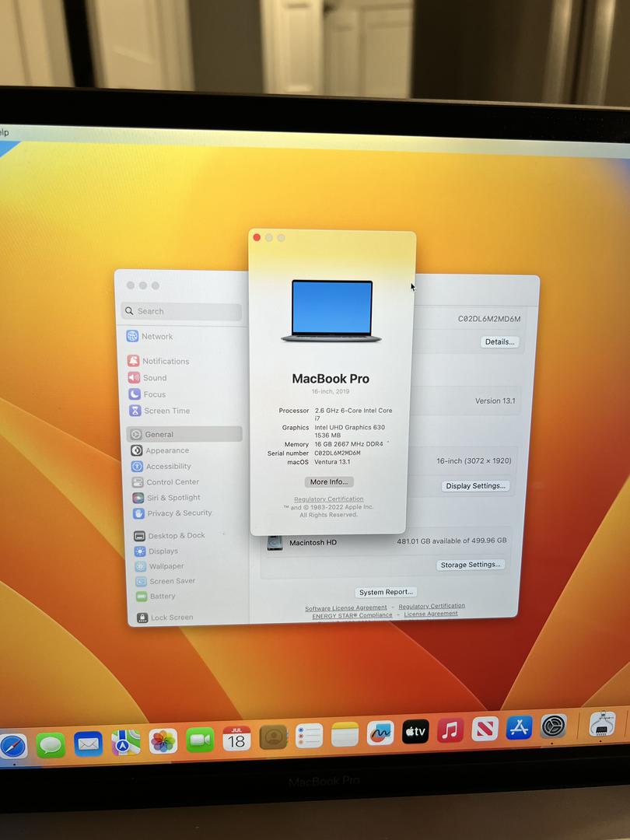630x840 pixels.
Task: Open Contacts from the Dock
Action: 273,737
